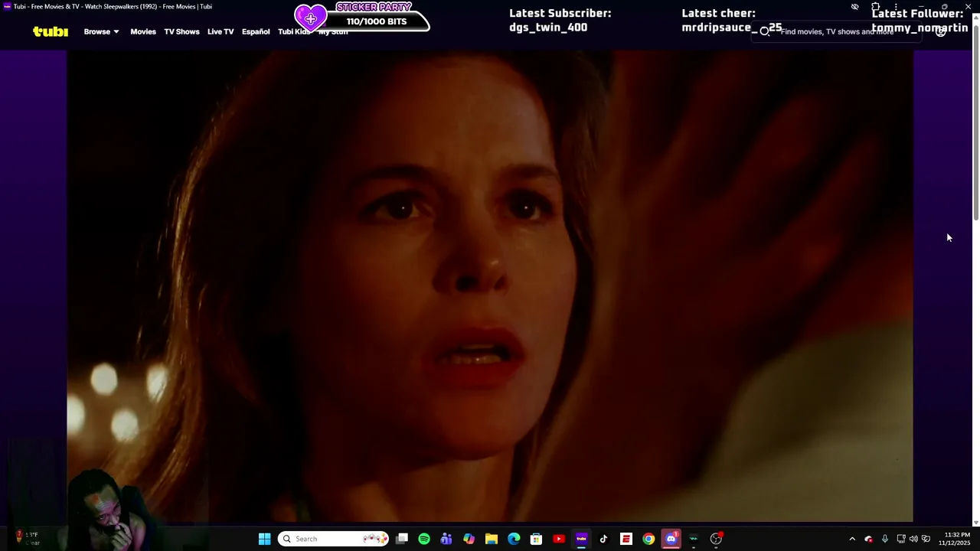Screen dimensions: 980x551
Task: Open network settings tray icon
Action: (901, 539)
